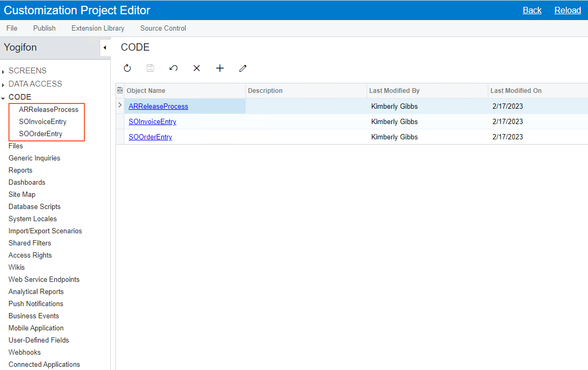Click the pencil Edit icon

pyautogui.click(x=243, y=68)
